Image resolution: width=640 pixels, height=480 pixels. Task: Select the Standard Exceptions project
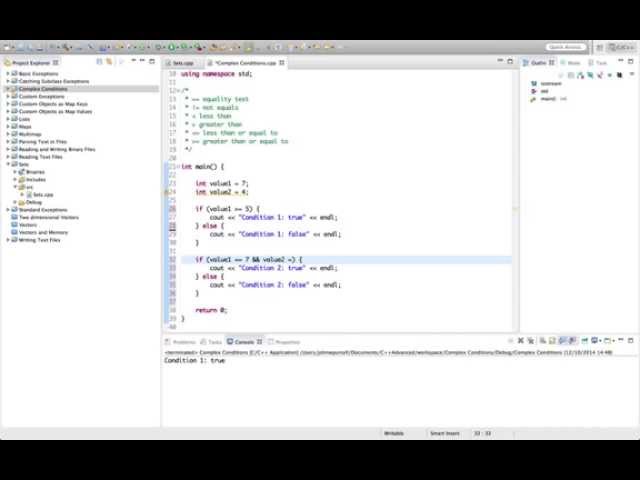click(43, 210)
